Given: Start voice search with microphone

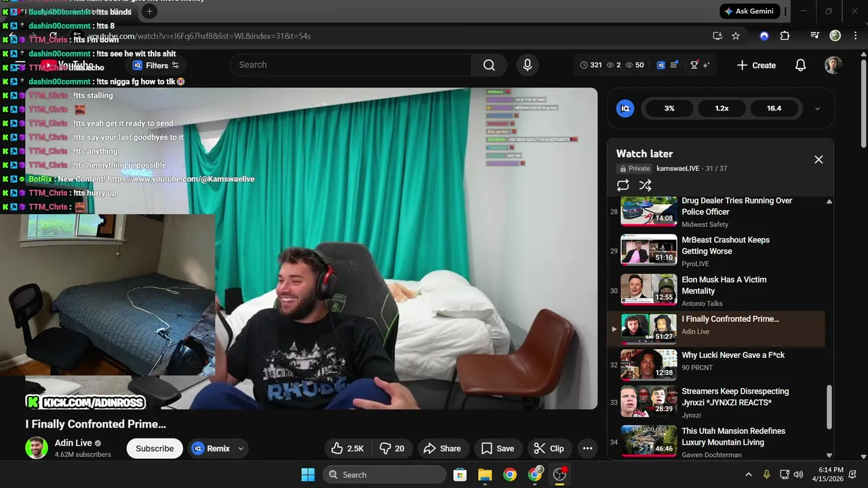Looking at the screenshot, I should pos(528,65).
